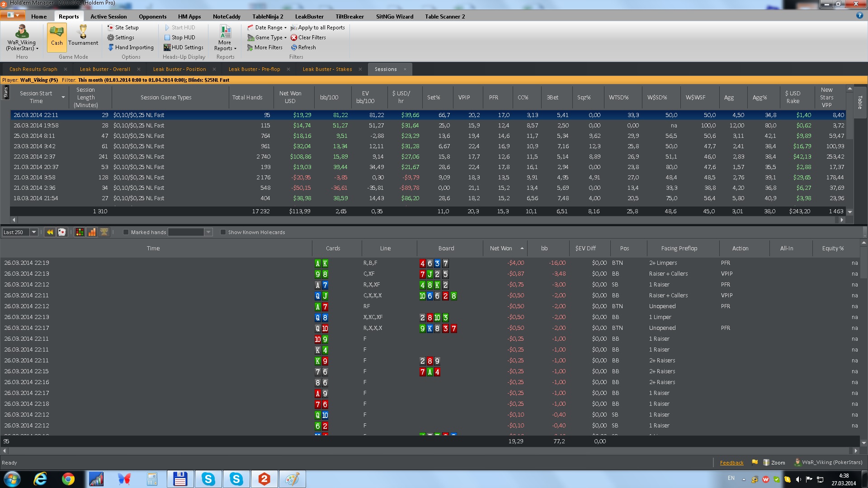Click Apply to all Reports button
The image size is (868, 488).
click(318, 28)
